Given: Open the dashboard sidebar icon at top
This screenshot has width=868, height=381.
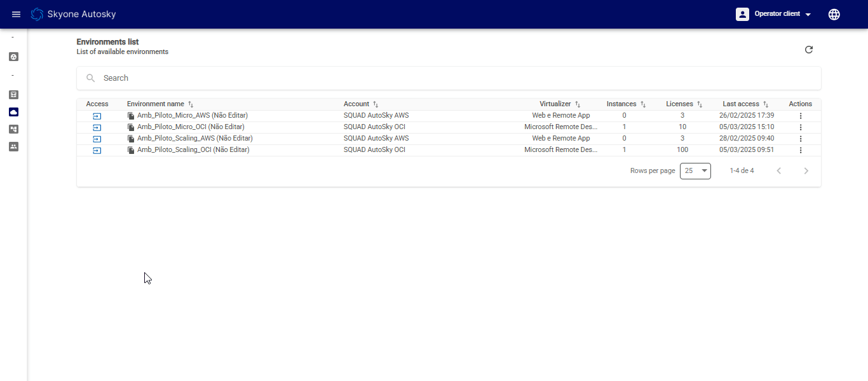Looking at the screenshot, I should click(x=13, y=57).
